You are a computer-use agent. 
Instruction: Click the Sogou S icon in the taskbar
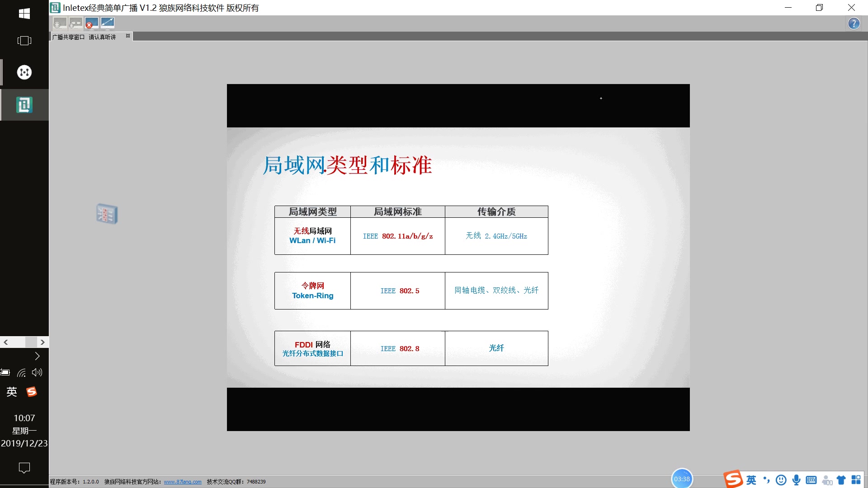click(32, 392)
